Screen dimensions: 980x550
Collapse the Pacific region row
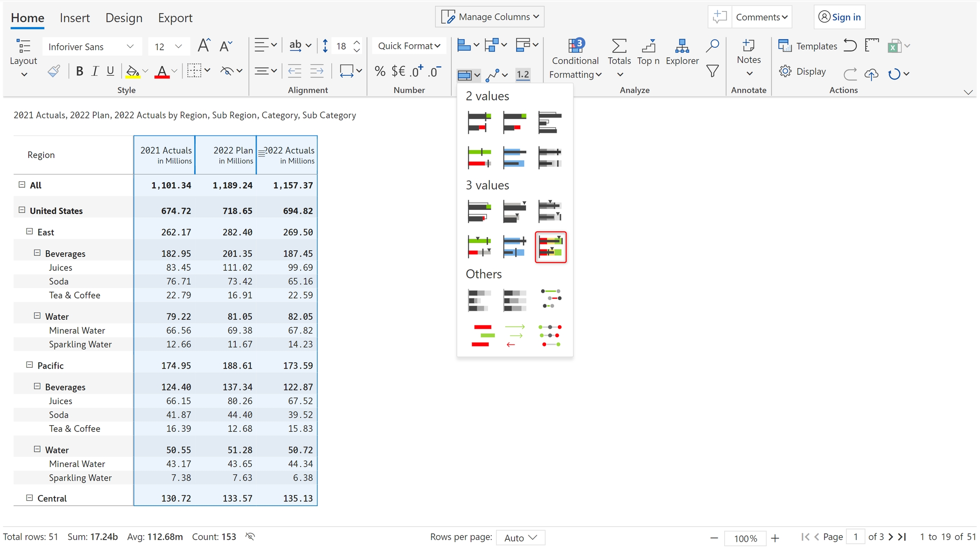(x=29, y=365)
